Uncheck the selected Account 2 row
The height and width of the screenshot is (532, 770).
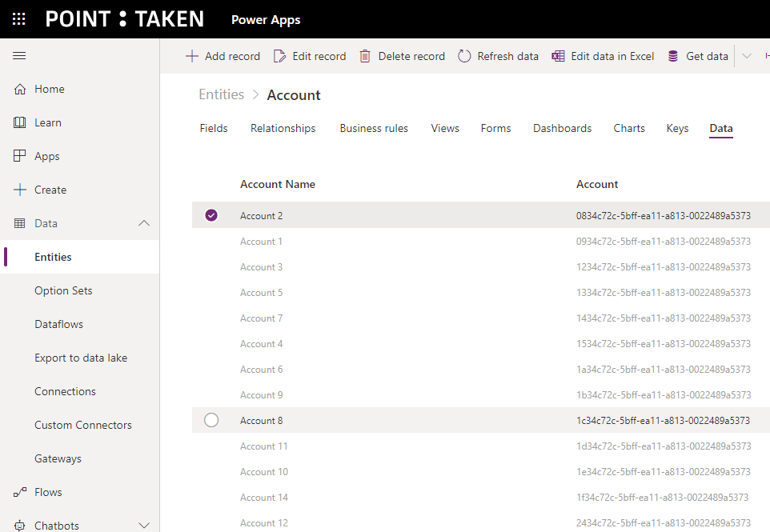[x=211, y=215]
